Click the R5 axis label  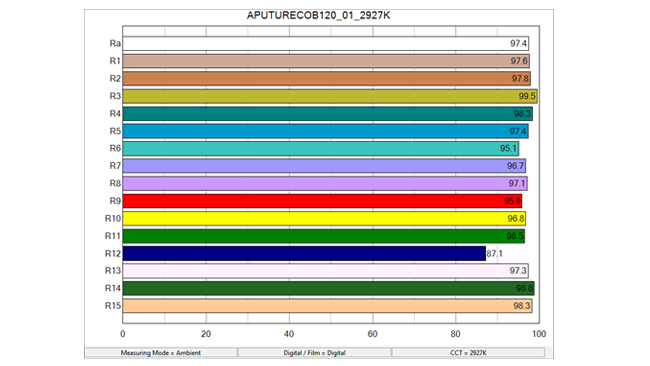tap(115, 131)
